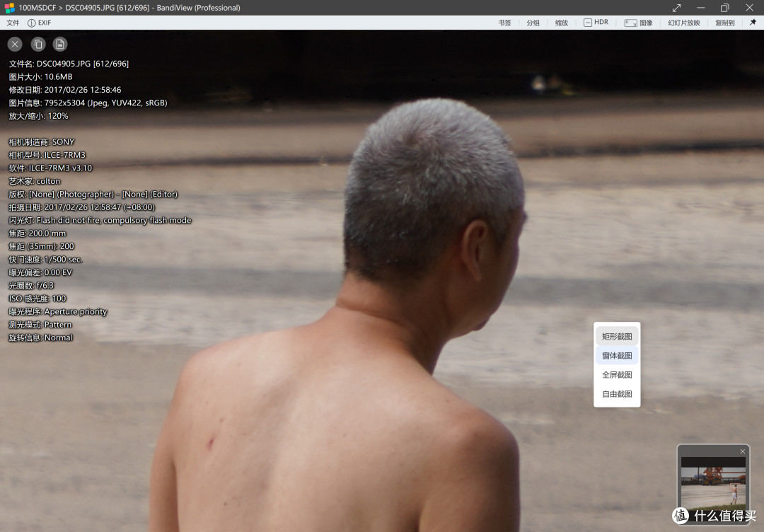Restore down the BandiView window
This screenshot has width=764, height=532.
point(724,8)
